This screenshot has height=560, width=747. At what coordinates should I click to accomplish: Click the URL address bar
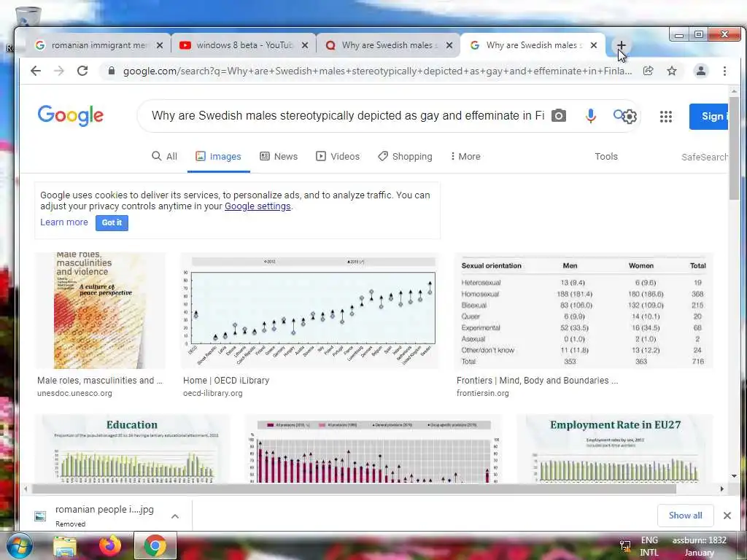[377, 71]
